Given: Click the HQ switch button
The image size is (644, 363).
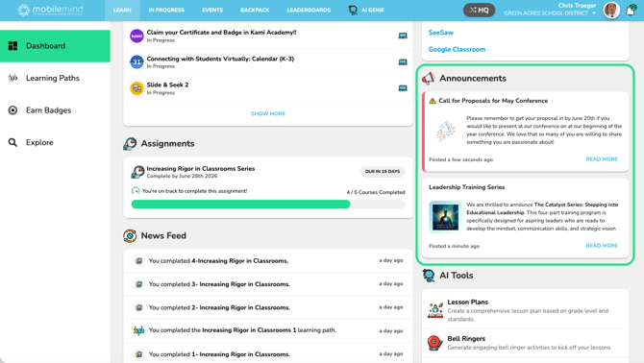Looking at the screenshot, I should click(x=479, y=10).
